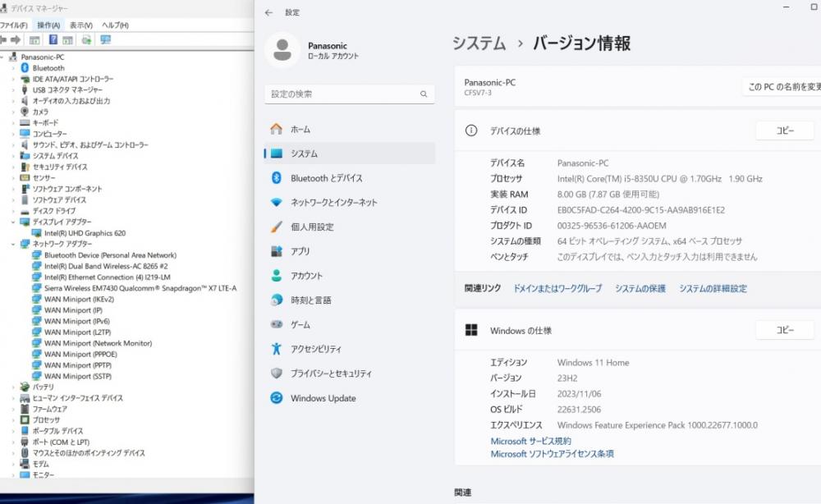Click the セキュリティ デバイス icon
The width and height of the screenshot is (821, 504).
[25, 167]
